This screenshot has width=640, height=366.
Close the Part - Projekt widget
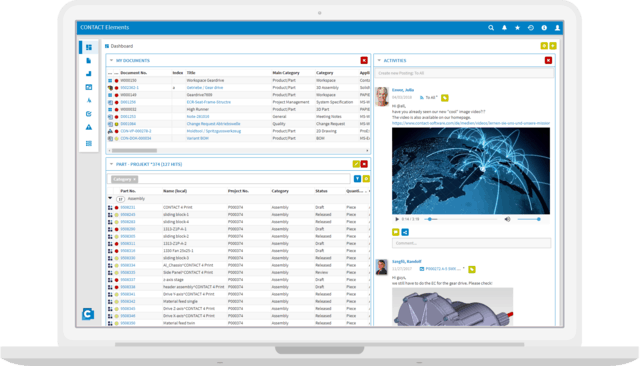(364, 164)
